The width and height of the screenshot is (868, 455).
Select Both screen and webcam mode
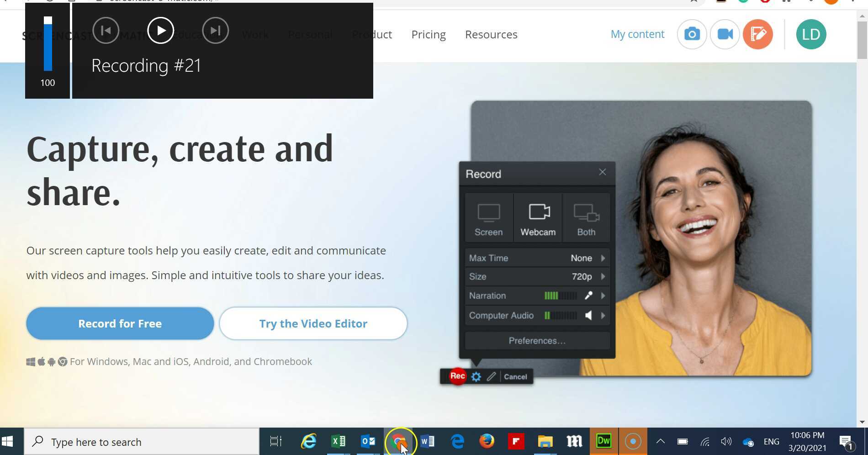pyautogui.click(x=586, y=218)
